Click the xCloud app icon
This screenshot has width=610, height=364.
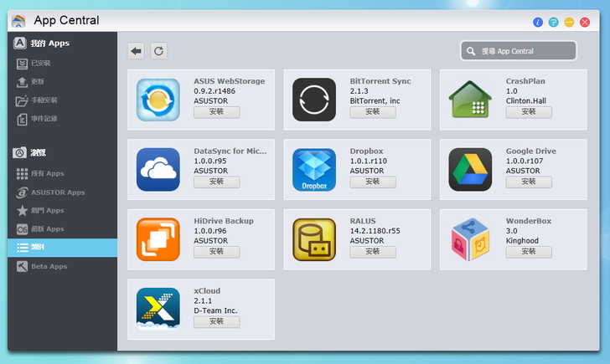[x=158, y=309]
